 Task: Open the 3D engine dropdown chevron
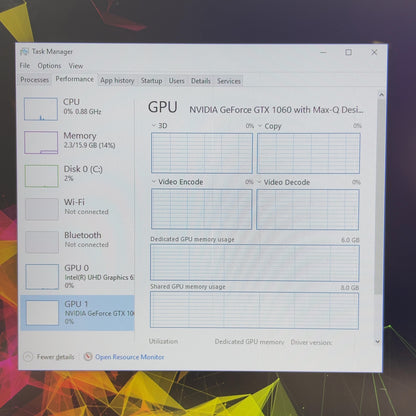[x=154, y=125]
